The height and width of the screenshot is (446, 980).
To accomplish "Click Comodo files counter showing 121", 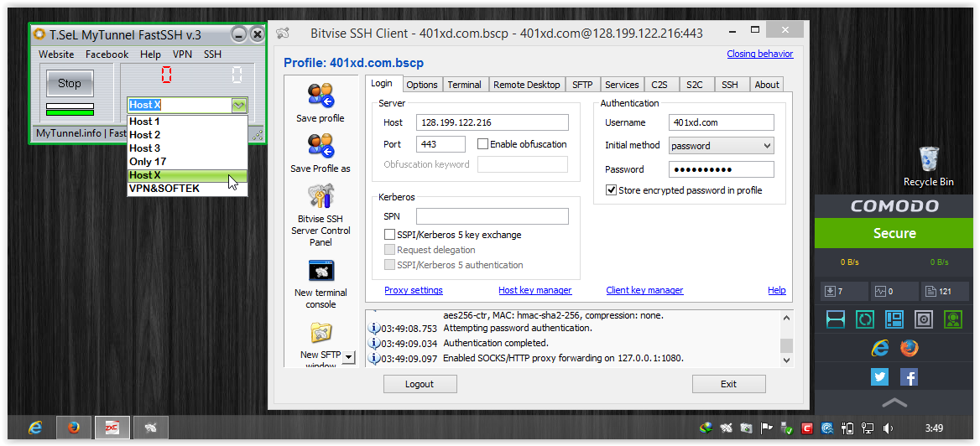I will coord(945,291).
